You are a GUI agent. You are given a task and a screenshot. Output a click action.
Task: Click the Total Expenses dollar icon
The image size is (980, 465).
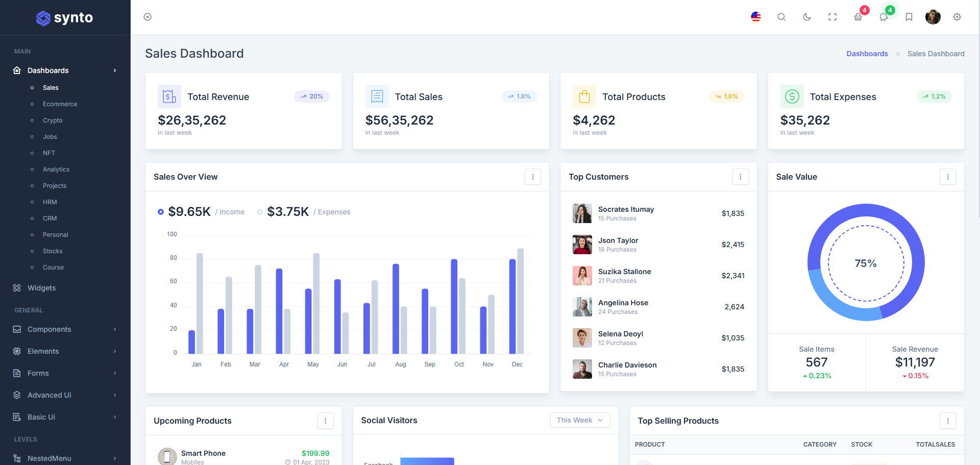[792, 96]
